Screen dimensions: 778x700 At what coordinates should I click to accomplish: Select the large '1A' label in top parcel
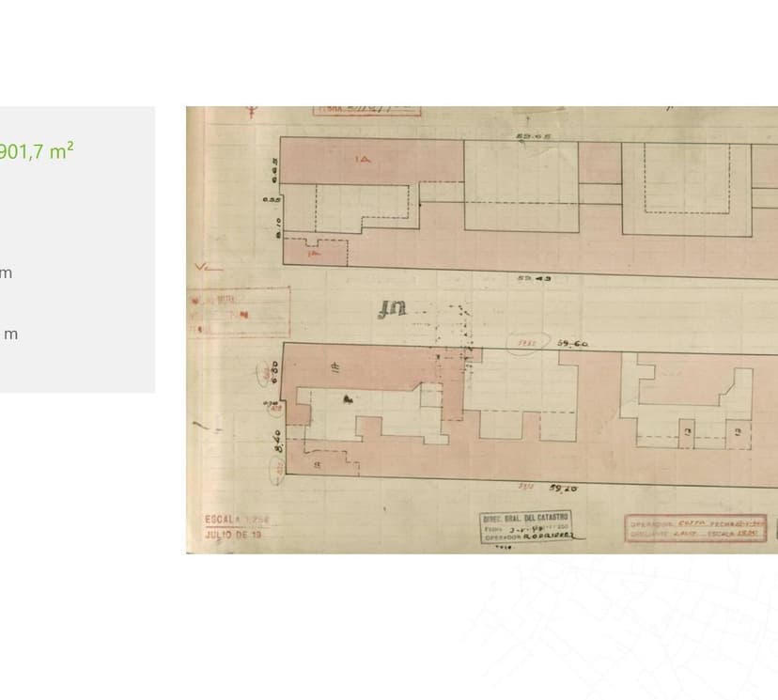363,159
